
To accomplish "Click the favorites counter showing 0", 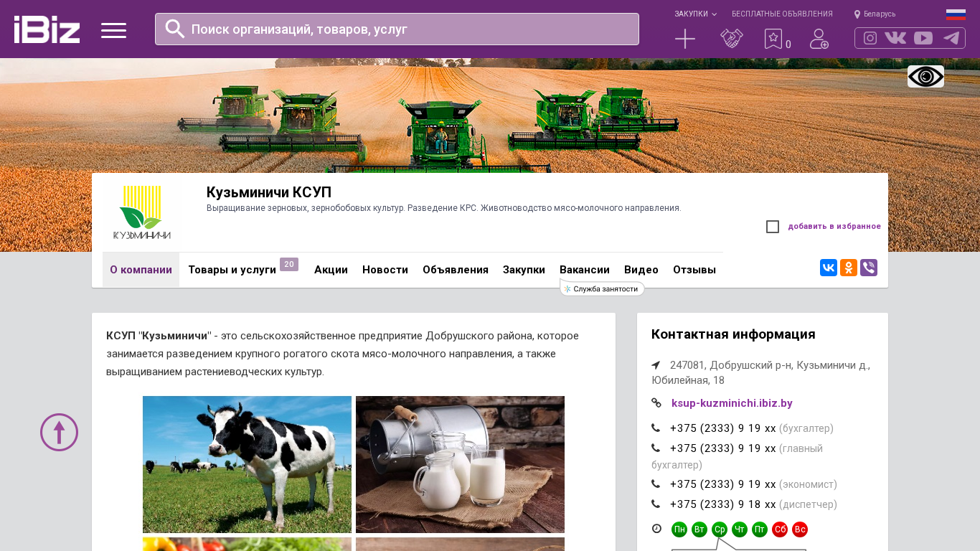I will pyautogui.click(x=788, y=44).
